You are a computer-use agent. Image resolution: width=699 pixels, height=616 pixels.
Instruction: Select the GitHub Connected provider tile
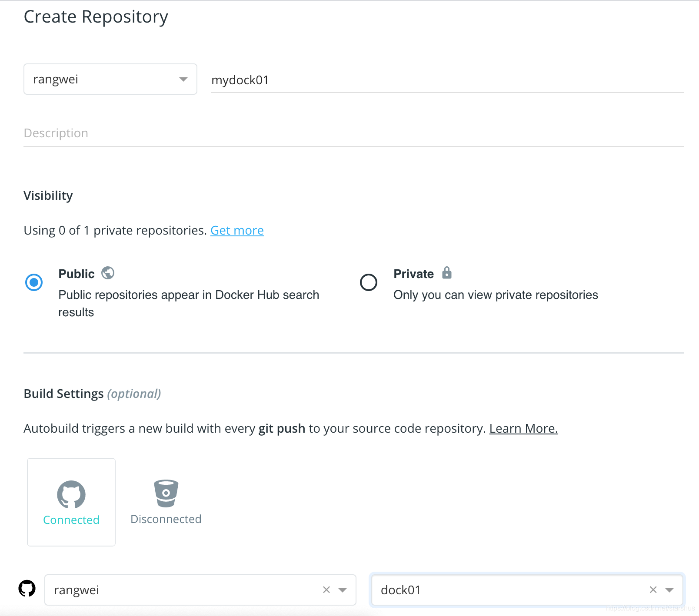click(71, 502)
